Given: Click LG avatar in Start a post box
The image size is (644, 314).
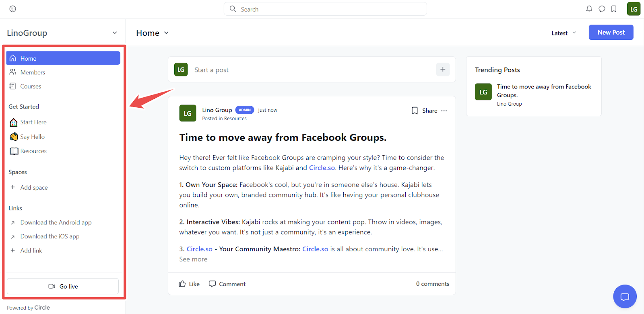Looking at the screenshot, I should [181, 69].
